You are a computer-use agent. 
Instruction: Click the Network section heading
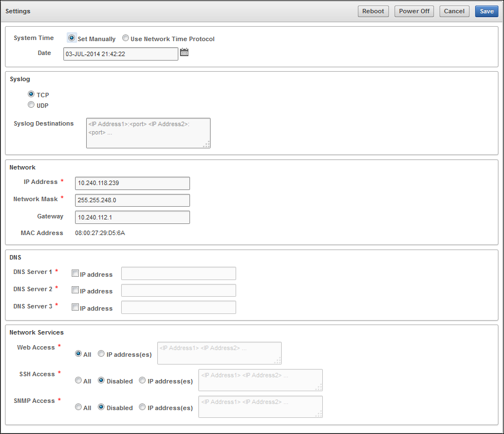click(x=22, y=167)
